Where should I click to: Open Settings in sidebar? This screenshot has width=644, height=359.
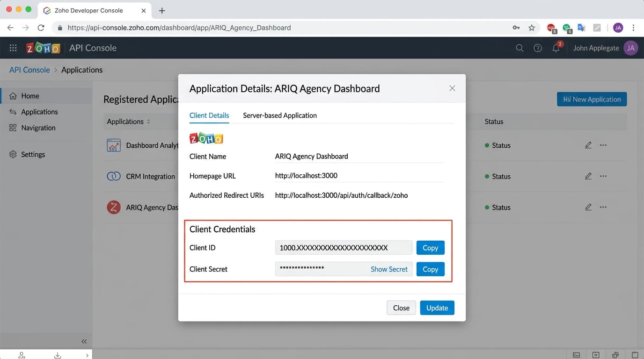click(46, 154)
